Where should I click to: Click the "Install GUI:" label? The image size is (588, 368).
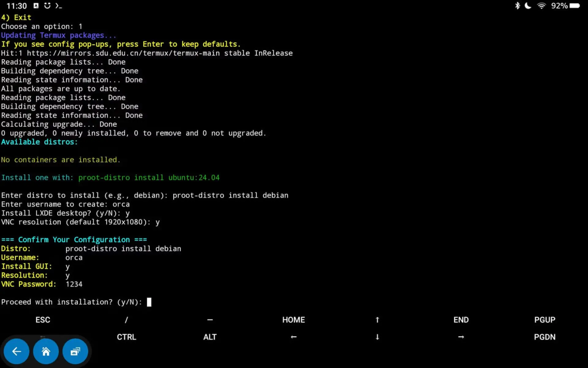(x=27, y=267)
